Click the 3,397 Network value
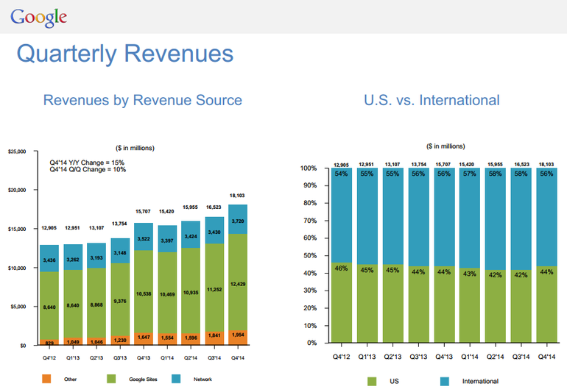 [x=167, y=240]
